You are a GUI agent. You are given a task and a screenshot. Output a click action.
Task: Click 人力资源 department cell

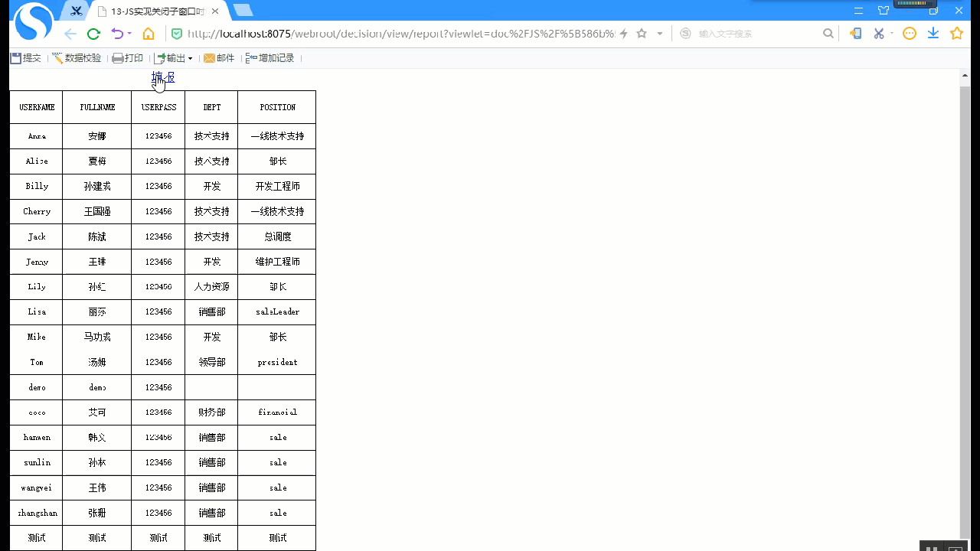point(212,287)
